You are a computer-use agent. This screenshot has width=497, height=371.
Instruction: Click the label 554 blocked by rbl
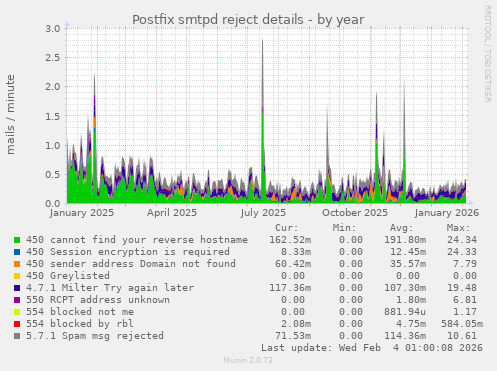[80, 324]
